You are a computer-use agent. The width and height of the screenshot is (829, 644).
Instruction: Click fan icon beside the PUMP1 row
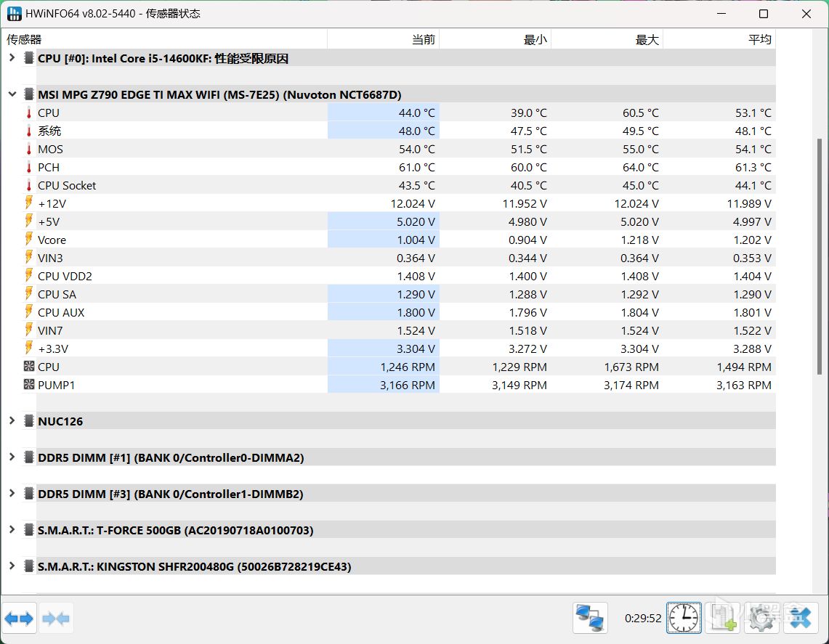(x=29, y=384)
